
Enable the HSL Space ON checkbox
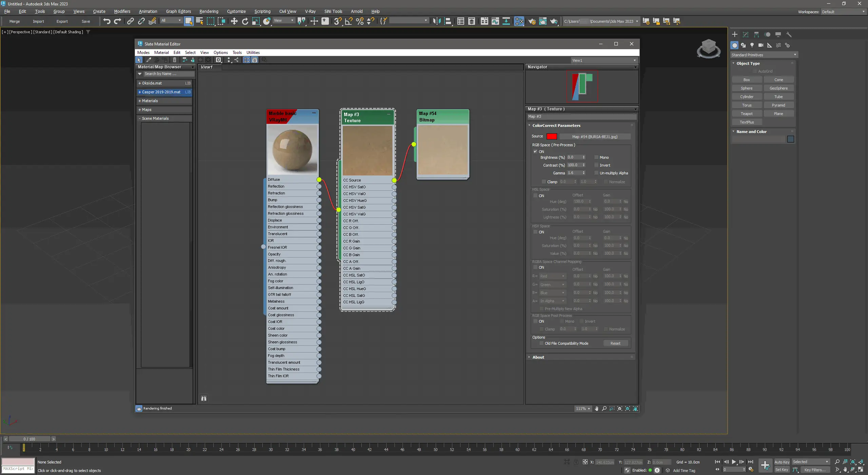(x=535, y=195)
